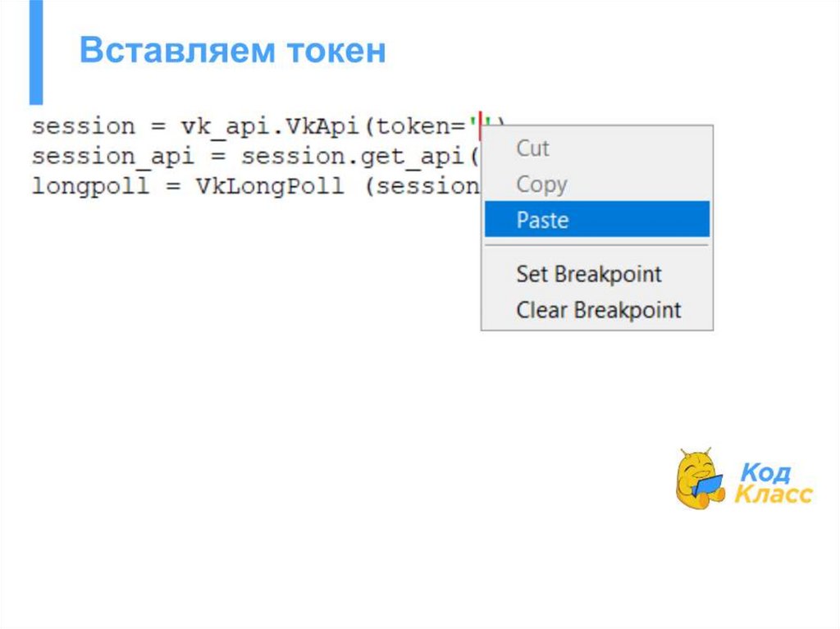
Task: Click the Вставляем токен slide title
Action: tap(233, 51)
